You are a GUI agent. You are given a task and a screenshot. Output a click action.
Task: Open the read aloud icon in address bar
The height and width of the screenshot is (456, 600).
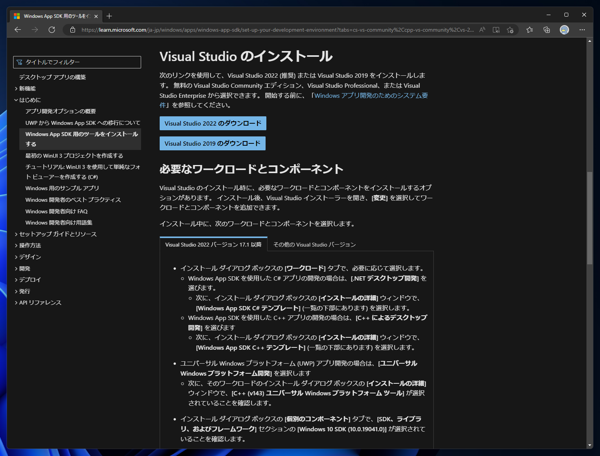click(482, 30)
